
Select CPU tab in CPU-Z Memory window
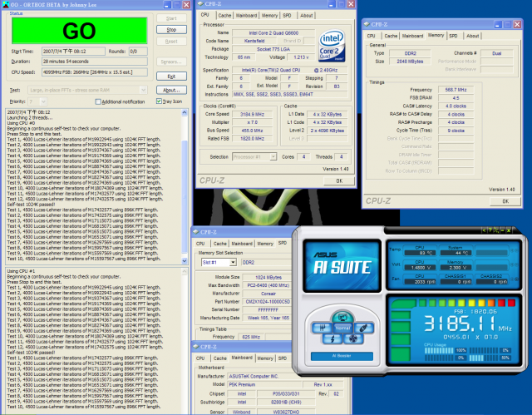pos(372,36)
